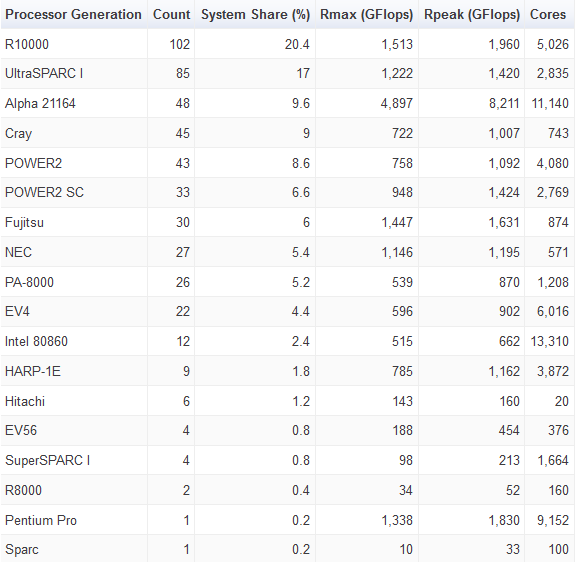
Task: Select the Rmax value 1,513
Action: [397, 44]
